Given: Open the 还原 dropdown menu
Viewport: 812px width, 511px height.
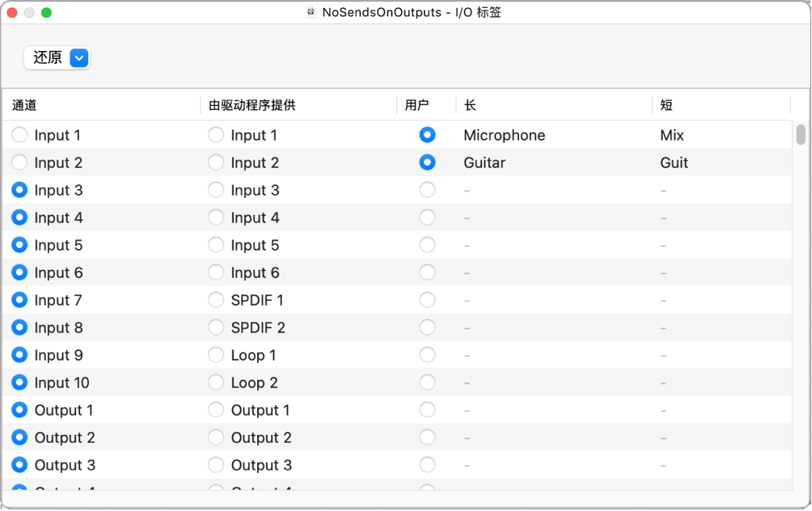Looking at the screenshot, I should (79, 58).
